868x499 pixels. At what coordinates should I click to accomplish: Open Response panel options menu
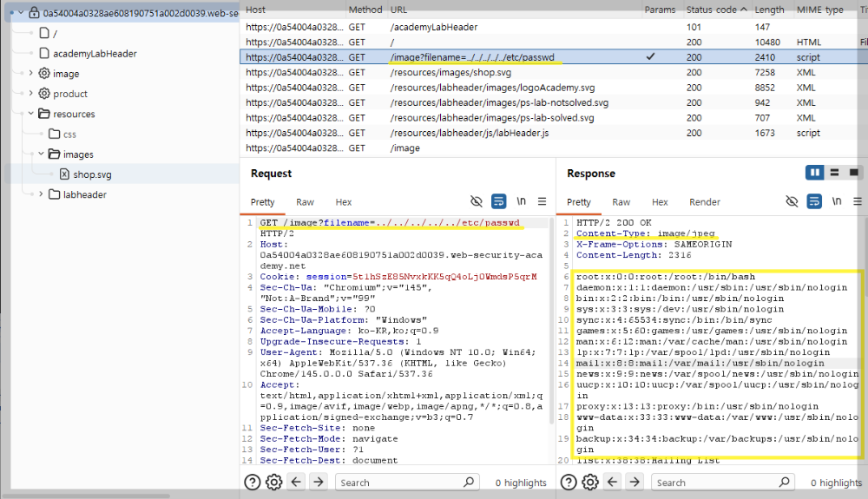pos(858,201)
